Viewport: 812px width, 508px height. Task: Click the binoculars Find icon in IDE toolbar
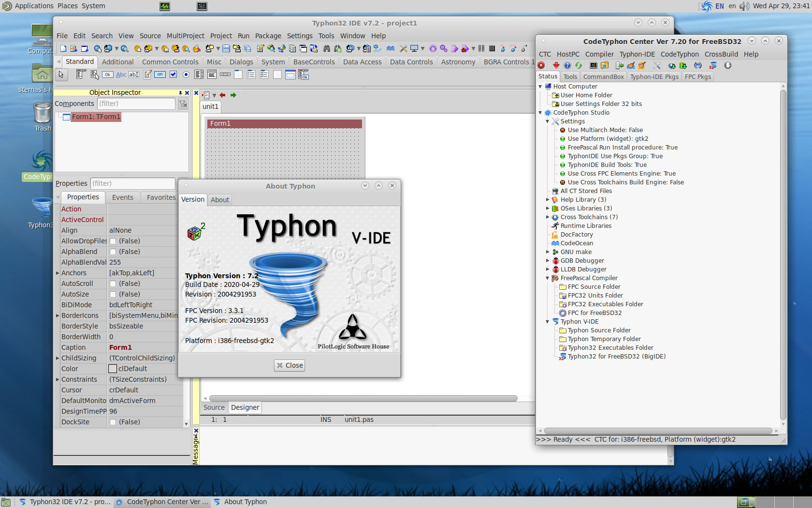click(327, 48)
